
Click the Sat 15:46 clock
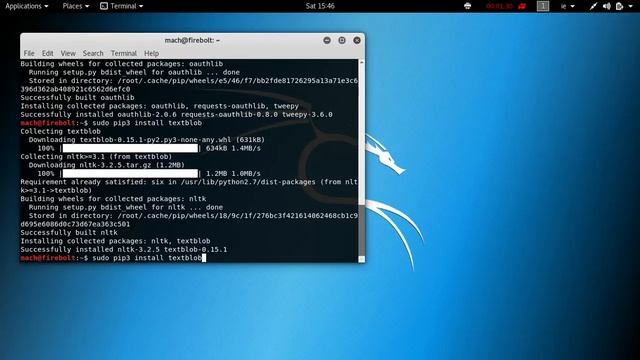coord(320,6)
